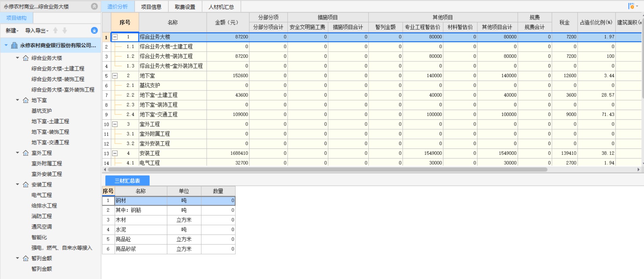Click the building icon of 永修农村商业银行 root node
The image size is (644, 279).
coord(14,45)
